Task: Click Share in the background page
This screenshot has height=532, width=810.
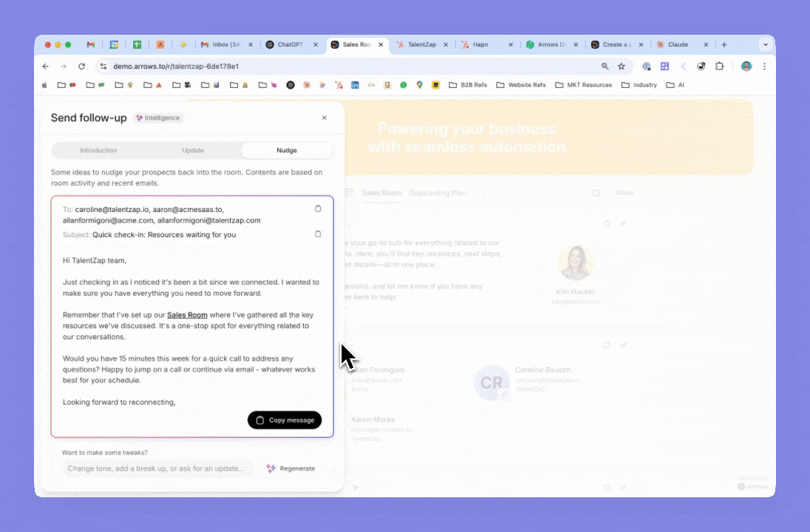Action: [624, 193]
